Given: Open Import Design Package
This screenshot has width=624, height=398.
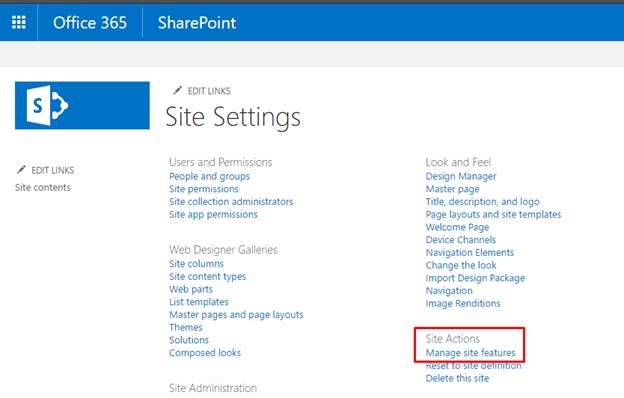Looking at the screenshot, I should point(475,278).
